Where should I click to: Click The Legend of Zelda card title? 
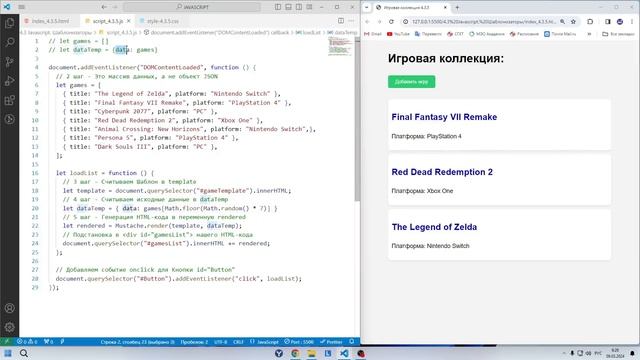pos(434,227)
